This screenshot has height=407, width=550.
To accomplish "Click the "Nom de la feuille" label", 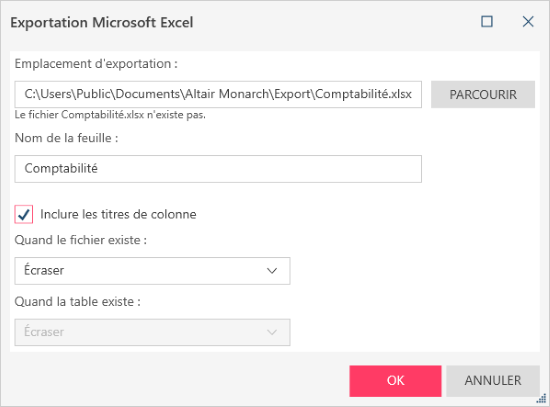I will 66,138.
